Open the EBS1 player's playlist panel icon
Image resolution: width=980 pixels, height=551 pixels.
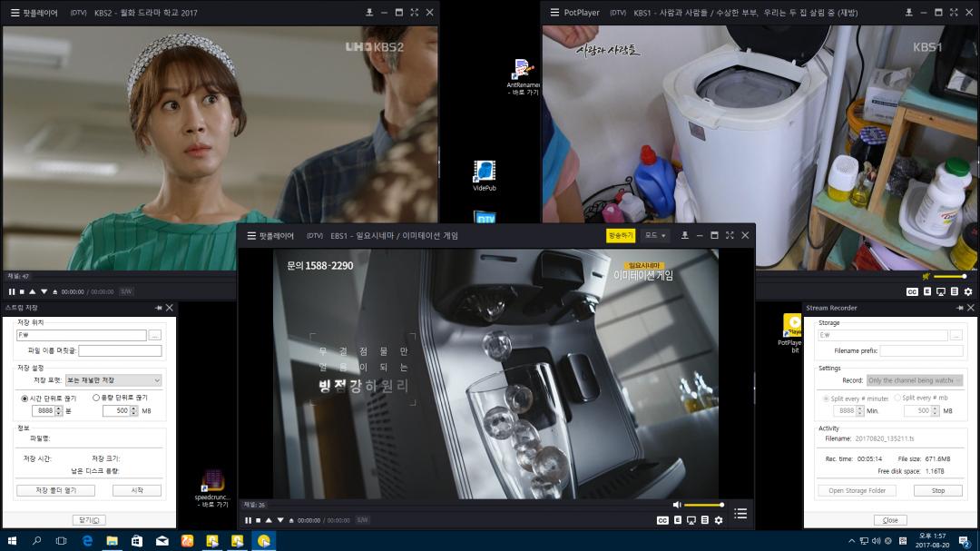(x=740, y=514)
